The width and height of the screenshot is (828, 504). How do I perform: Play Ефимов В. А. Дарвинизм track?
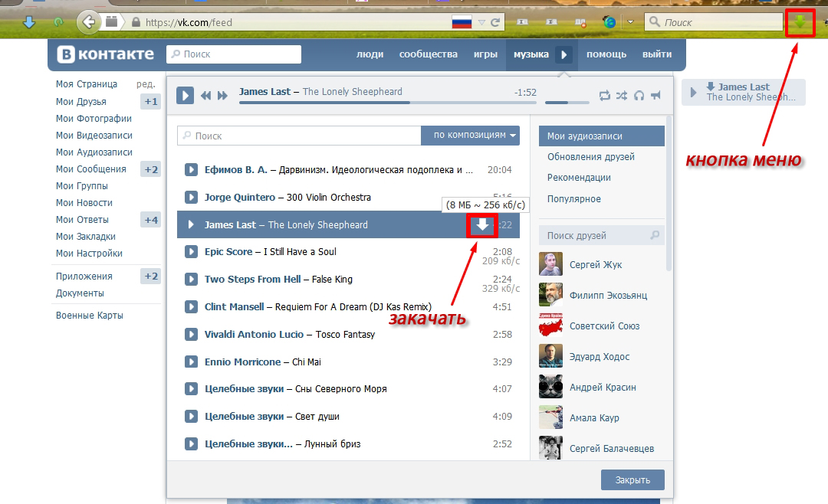[191, 170]
